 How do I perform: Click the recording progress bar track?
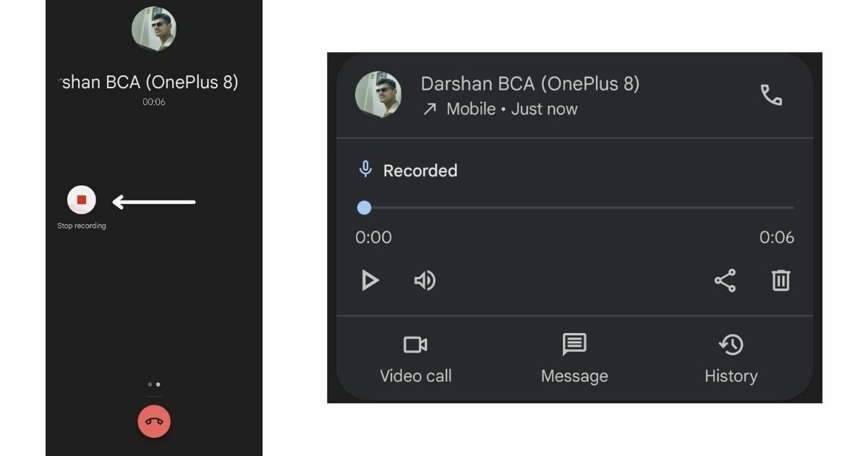coord(579,208)
